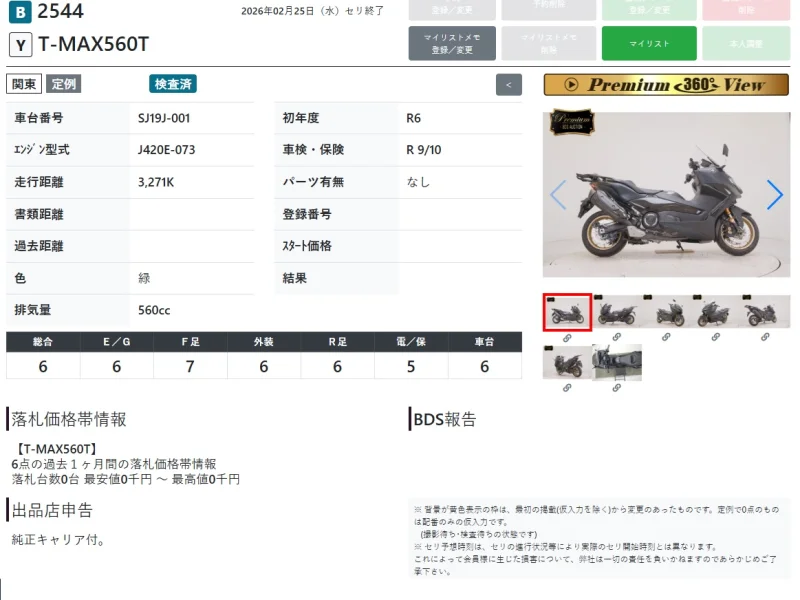
Task: Click the seller note 純正キャリア付。
Action: [x=59, y=540]
